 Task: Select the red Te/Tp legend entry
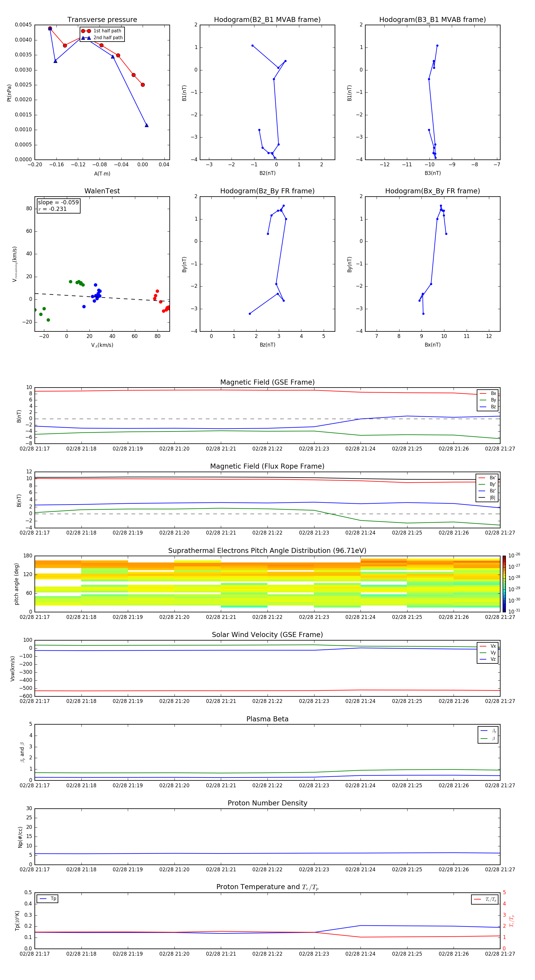(x=485, y=899)
